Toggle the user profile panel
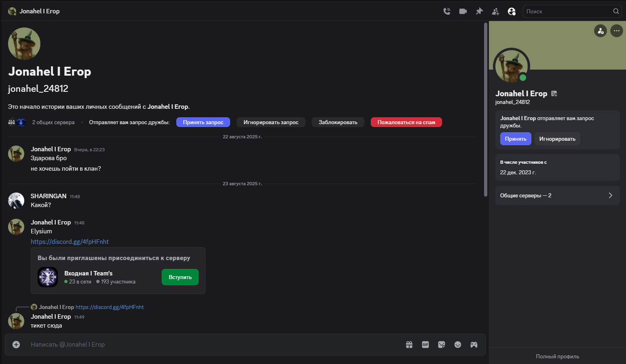This screenshot has width=626, height=364. click(x=512, y=11)
